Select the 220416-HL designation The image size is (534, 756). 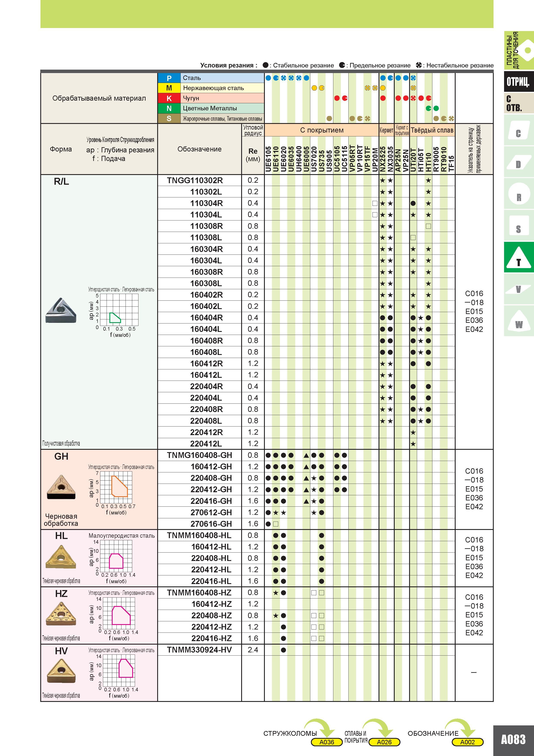(x=211, y=581)
